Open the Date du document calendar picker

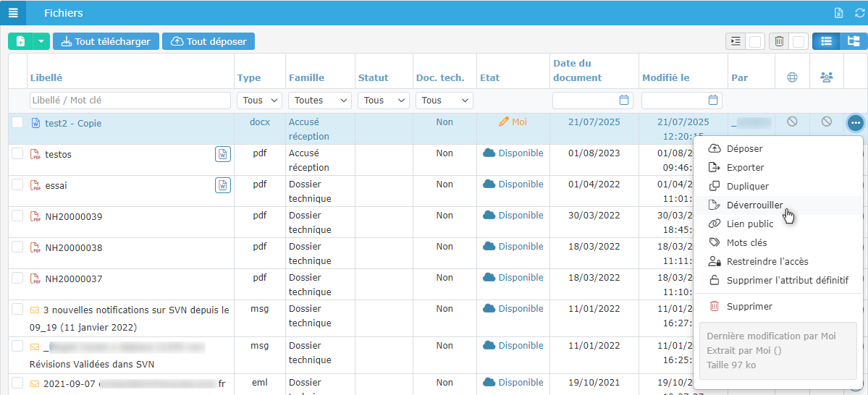[x=624, y=101]
